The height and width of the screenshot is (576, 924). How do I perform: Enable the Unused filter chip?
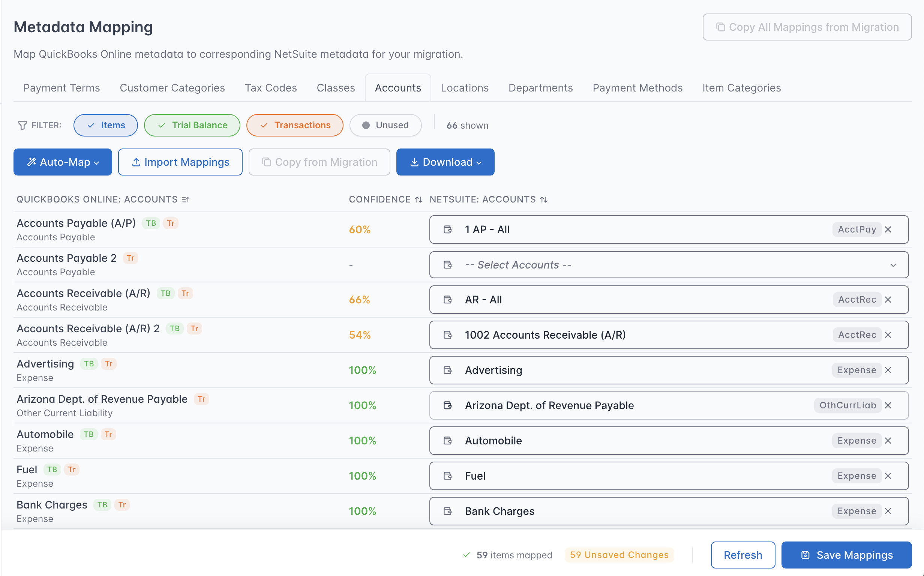point(385,125)
